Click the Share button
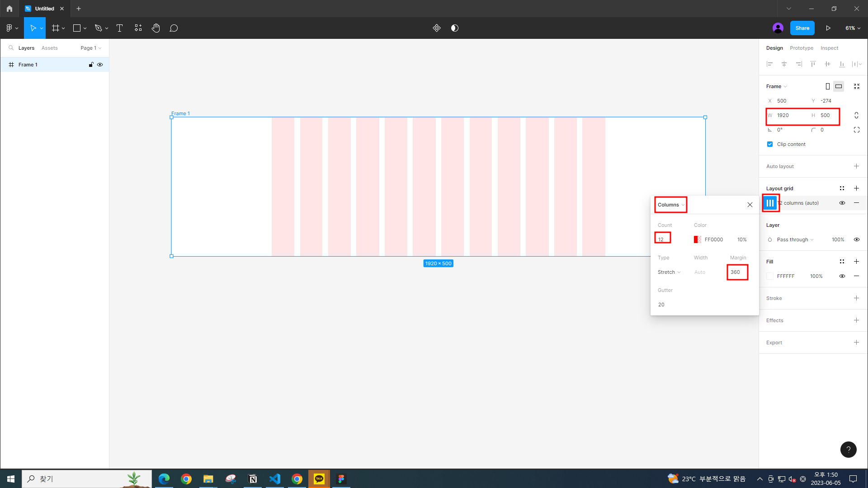 (802, 28)
